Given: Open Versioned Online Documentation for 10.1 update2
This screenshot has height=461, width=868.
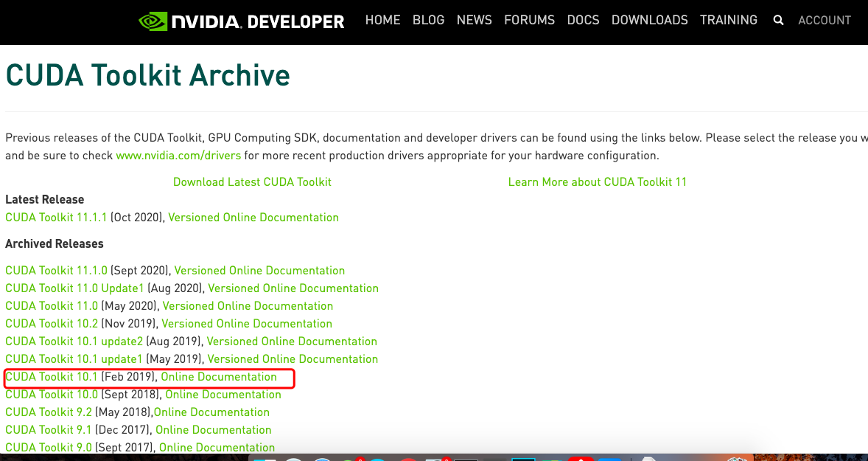Looking at the screenshot, I should click(292, 342).
